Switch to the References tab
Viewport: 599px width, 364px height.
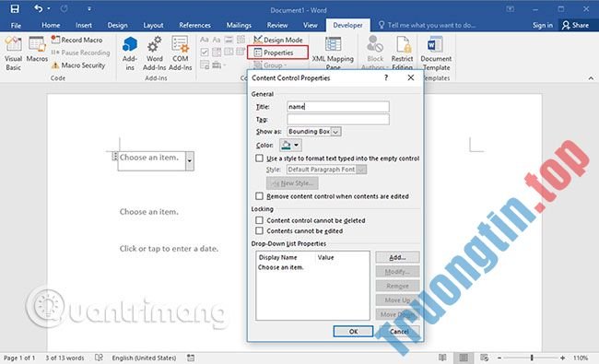coord(194,25)
